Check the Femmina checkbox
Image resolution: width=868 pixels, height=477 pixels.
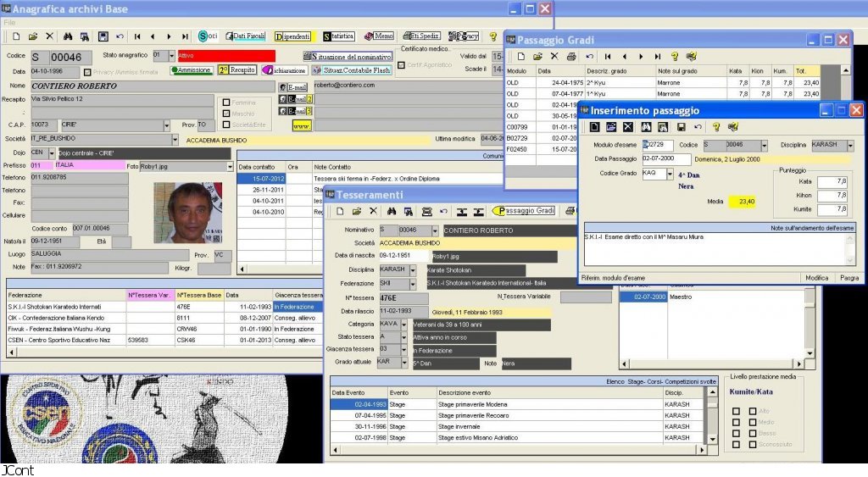coord(225,103)
